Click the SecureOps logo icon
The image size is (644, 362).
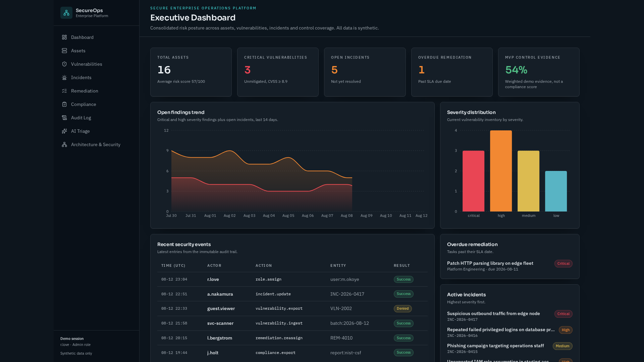click(66, 13)
